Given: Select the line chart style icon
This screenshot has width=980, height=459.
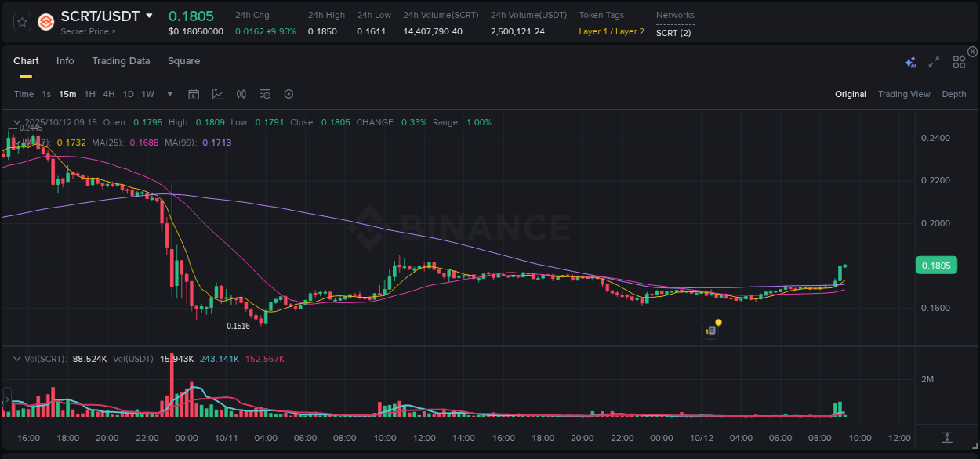Looking at the screenshot, I should (217, 93).
